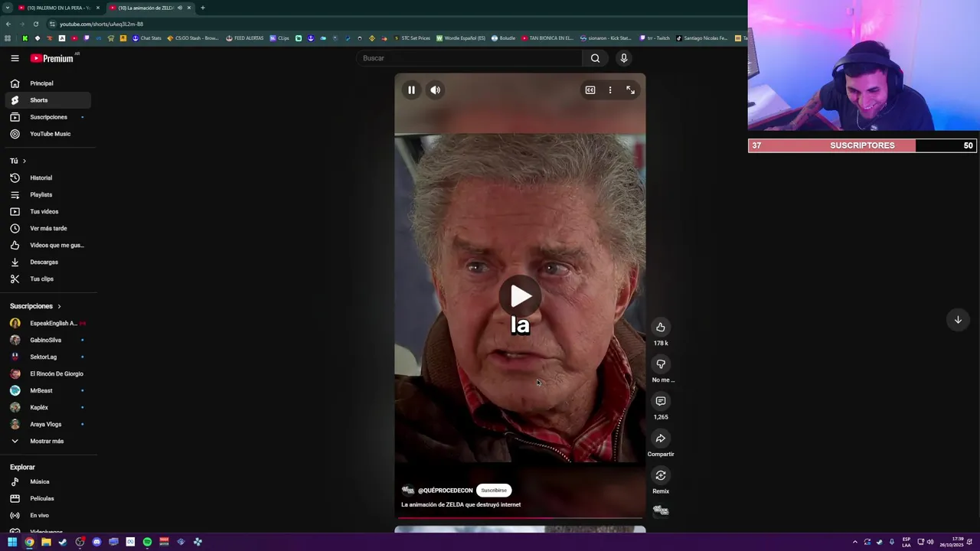Open Discord from the taskbar
The height and width of the screenshot is (551, 980).
tap(96, 542)
